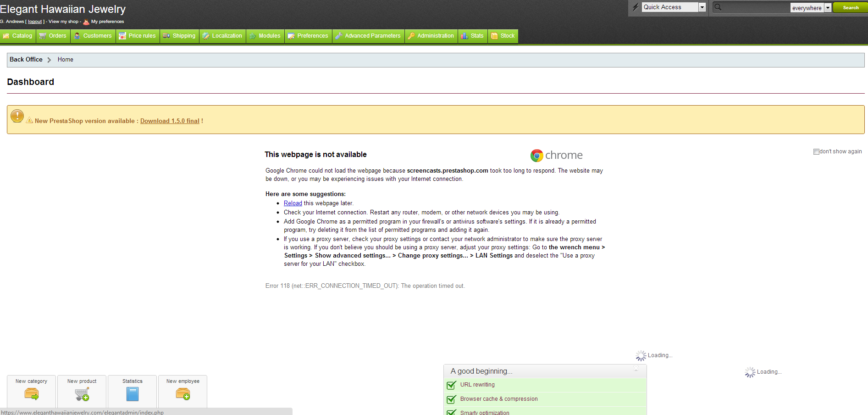868x415 pixels.
Task: Click the New employee icon
Action: pyautogui.click(x=183, y=394)
